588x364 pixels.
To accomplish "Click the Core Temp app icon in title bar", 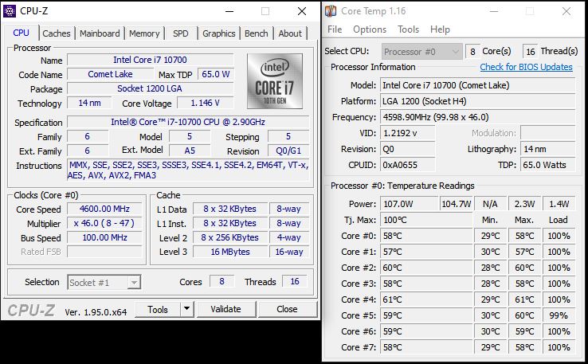I will pos(331,11).
